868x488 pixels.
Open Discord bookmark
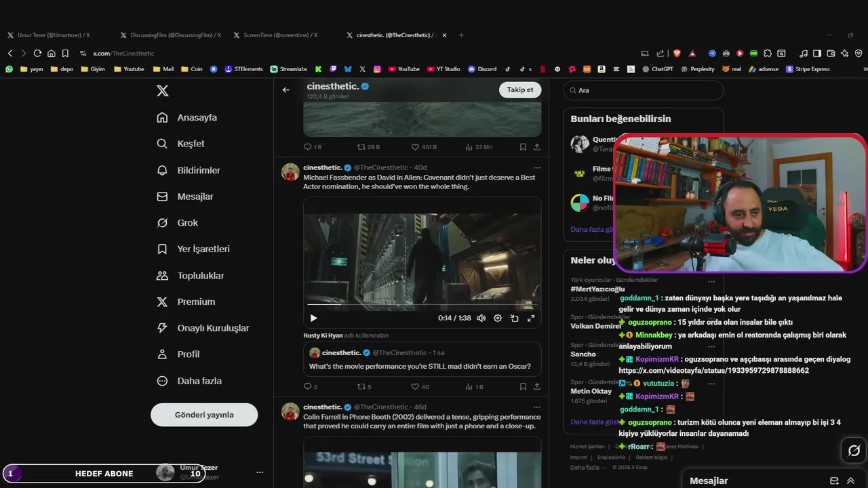[x=481, y=69]
